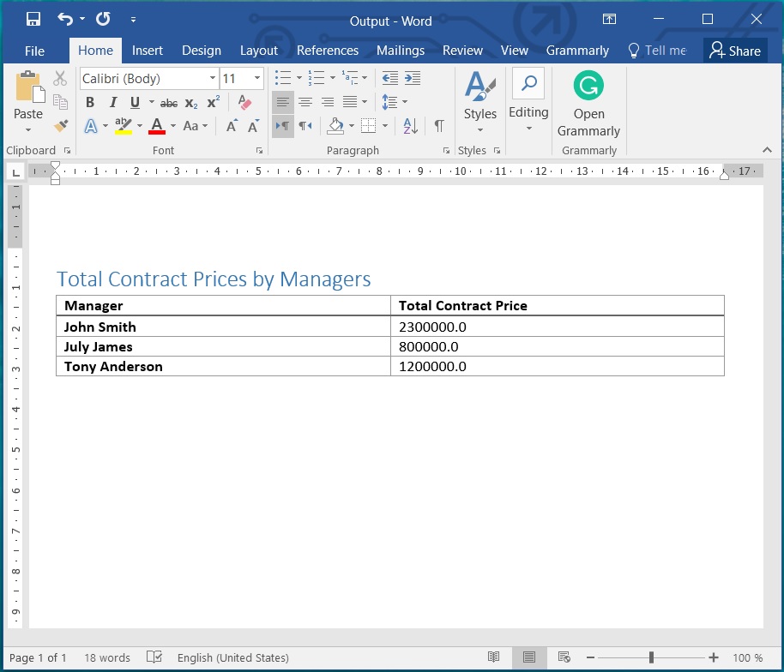Toggle show paragraph marks
Screen dimensions: 784x672
point(438,126)
